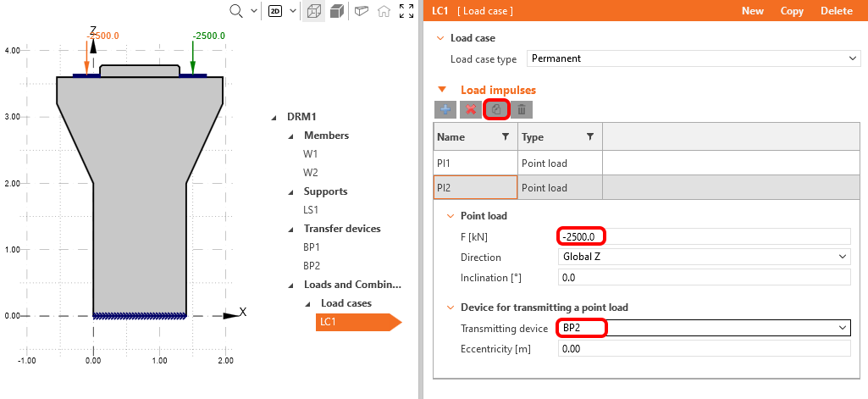This screenshot has width=868, height=399.
Task: Select load case LC1 in the tree
Action: 358,322
